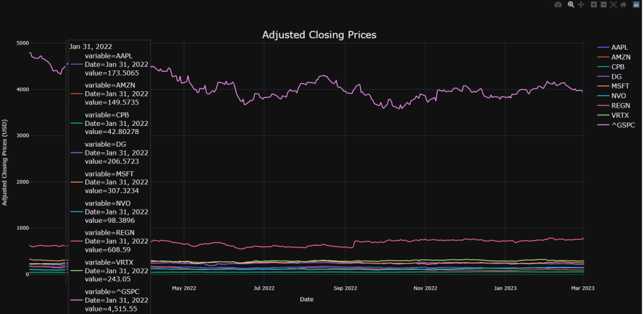644x314 pixels.
Task: Reset axes with the home icon
Action: tap(623, 4)
